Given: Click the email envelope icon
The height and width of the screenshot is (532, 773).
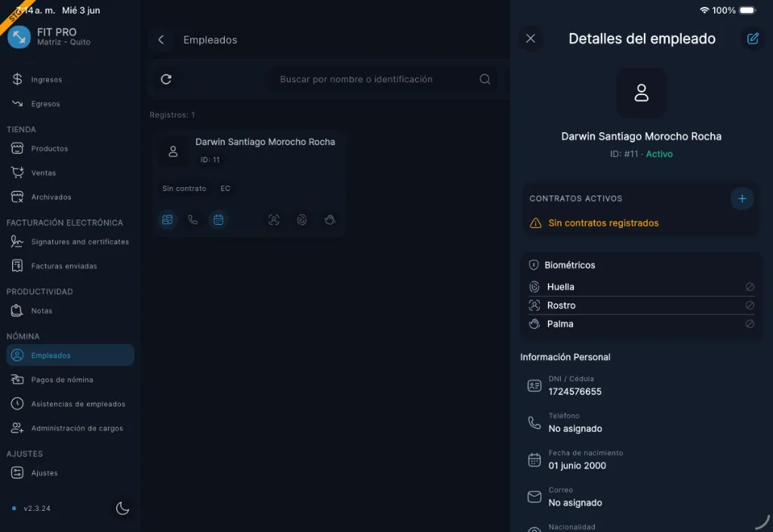Looking at the screenshot, I should [534, 497].
